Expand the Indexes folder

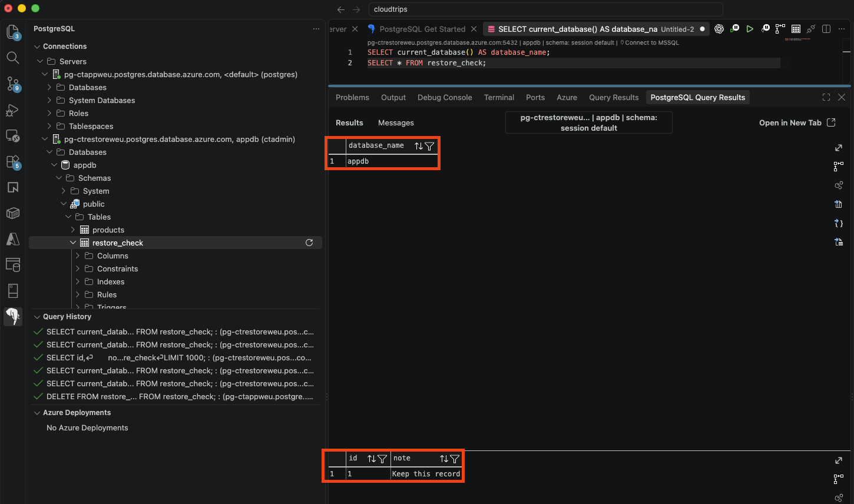click(78, 281)
